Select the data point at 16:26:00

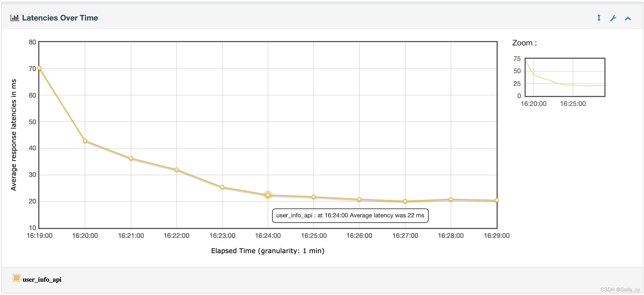tap(359, 199)
